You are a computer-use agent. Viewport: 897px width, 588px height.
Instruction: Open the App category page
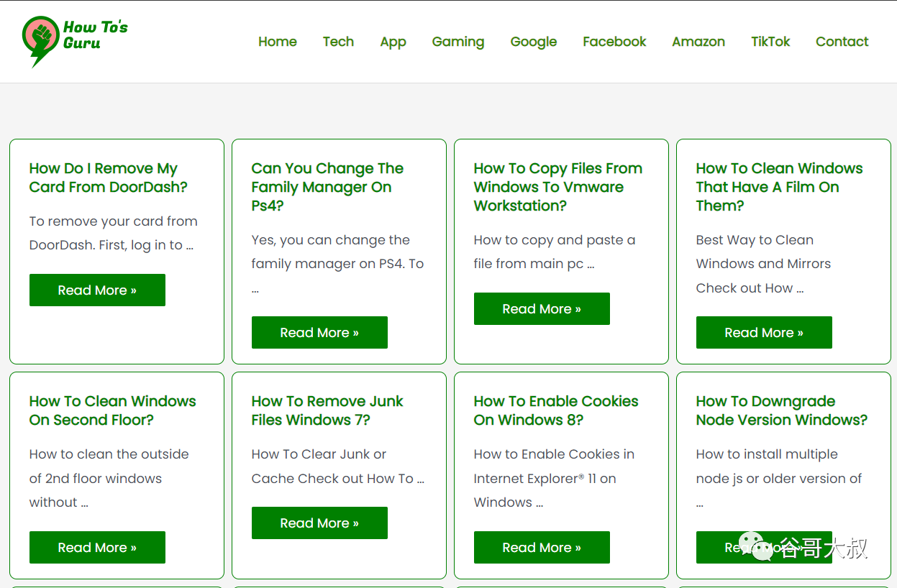coord(393,42)
